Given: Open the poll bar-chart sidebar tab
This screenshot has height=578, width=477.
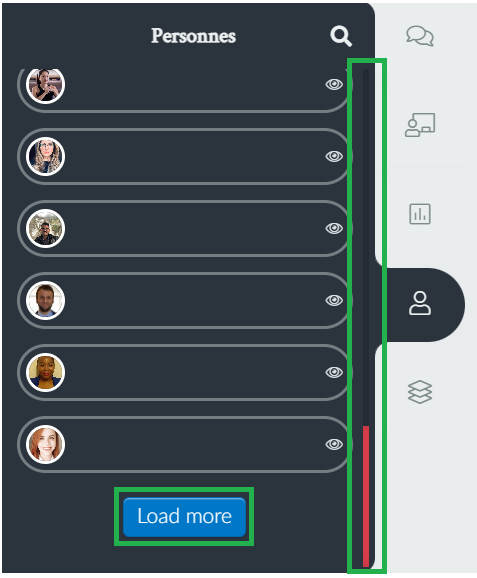Looking at the screenshot, I should coord(420,214).
